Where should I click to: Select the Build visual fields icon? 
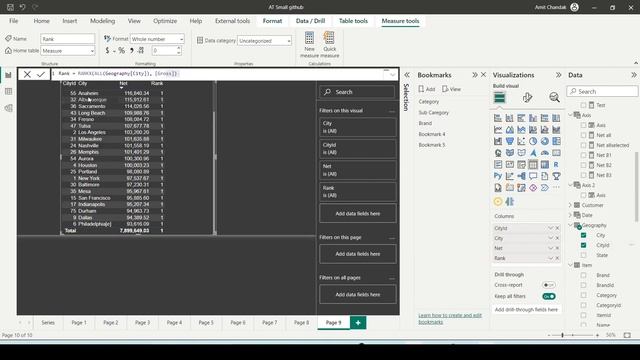[499, 98]
